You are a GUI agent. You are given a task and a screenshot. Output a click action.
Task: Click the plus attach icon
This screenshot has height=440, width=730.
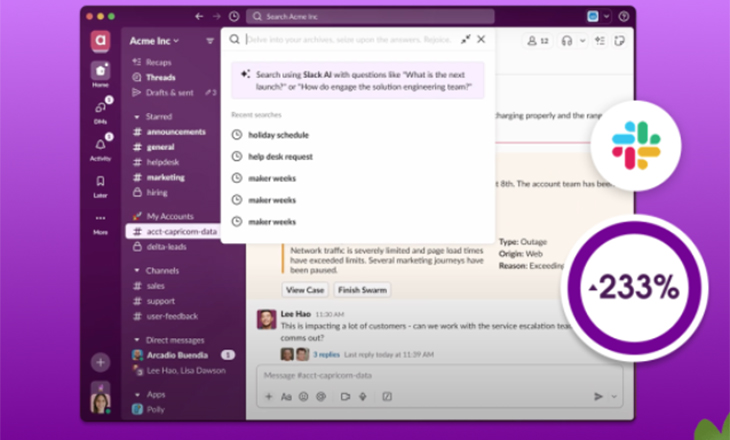pos(269,397)
